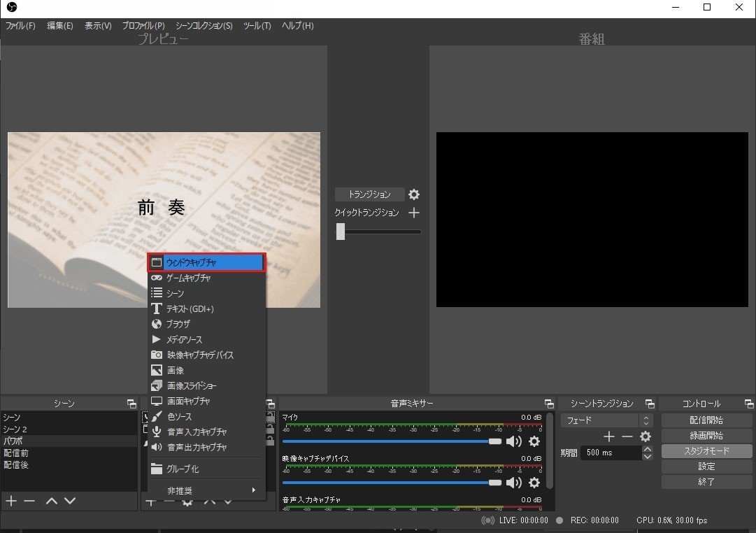Select the 配信後 scene
The width and height of the screenshot is (756, 533).
(x=69, y=465)
